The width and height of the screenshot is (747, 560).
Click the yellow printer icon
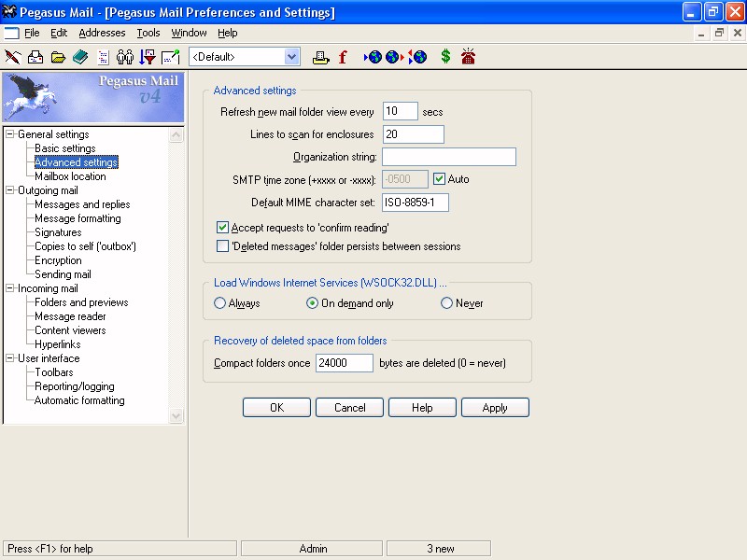point(320,57)
